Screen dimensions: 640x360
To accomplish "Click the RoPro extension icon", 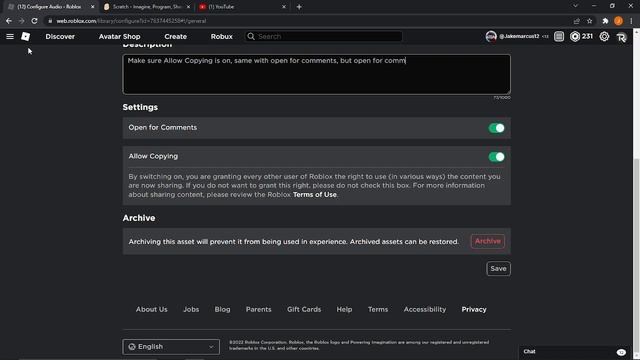I will [621, 37].
